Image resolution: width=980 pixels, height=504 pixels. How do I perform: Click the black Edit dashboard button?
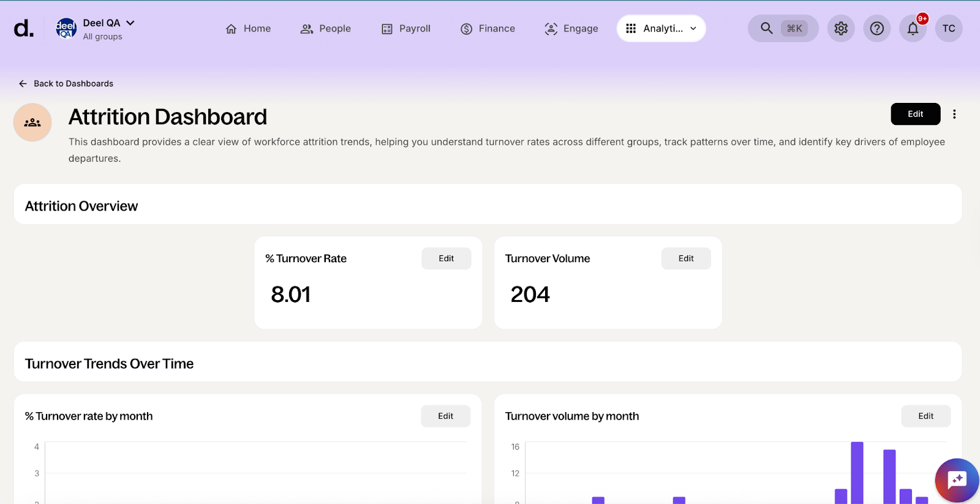pyautogui.click(x=915, y=114)
